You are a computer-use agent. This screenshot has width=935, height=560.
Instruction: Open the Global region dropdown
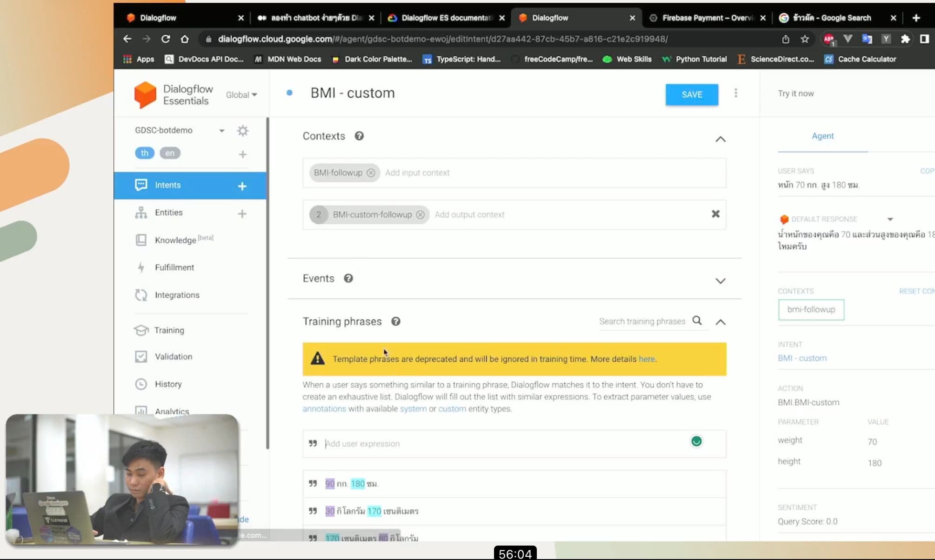tap(241, 95)
